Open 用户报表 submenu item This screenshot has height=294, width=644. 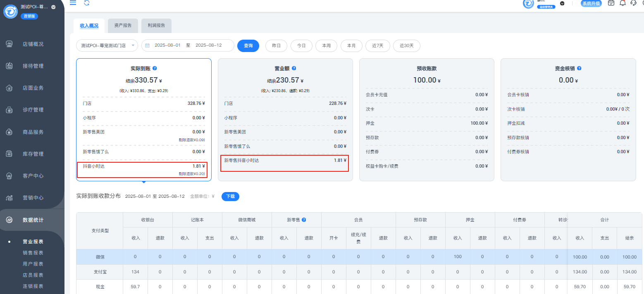[33, 264]
